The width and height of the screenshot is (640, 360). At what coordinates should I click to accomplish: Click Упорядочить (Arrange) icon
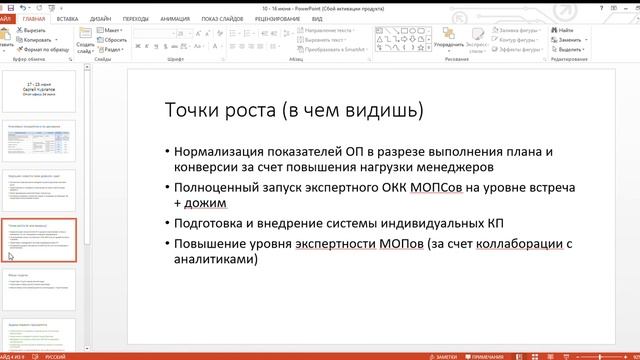[x=449, y=34]
